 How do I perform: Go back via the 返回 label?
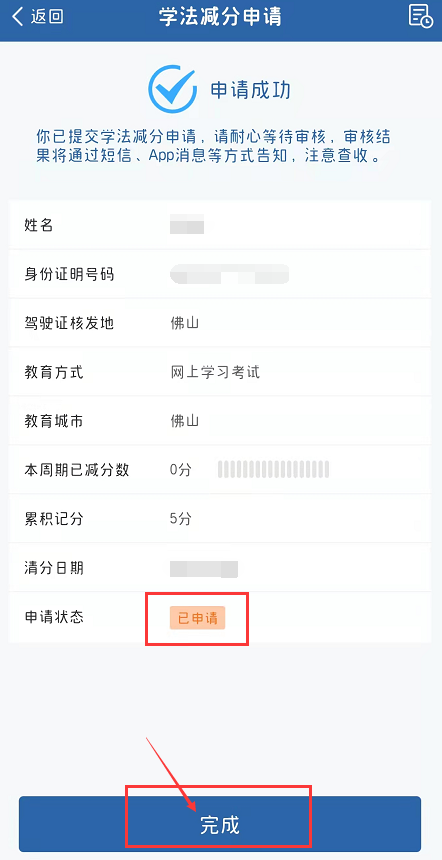pos(47,16)
